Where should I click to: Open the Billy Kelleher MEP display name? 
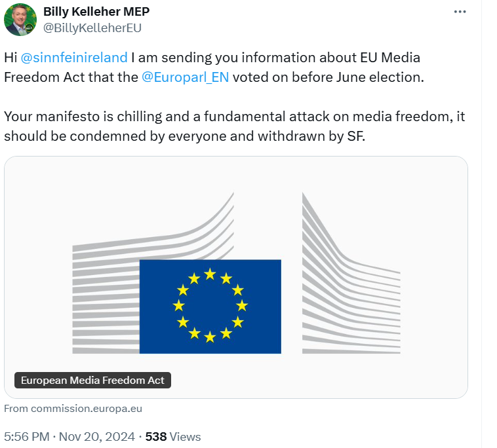click(96, 12)
